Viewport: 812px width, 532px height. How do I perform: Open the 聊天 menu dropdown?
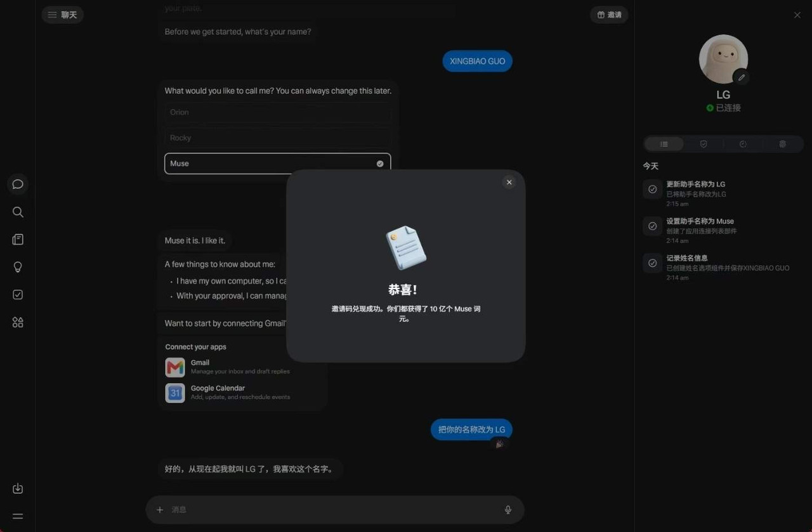coord(62,15)
